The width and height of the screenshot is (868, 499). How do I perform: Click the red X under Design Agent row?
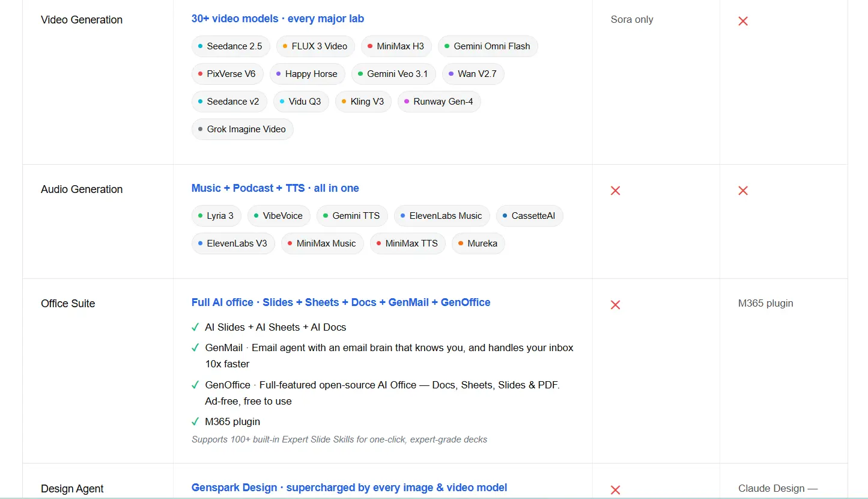coord(615,490)
